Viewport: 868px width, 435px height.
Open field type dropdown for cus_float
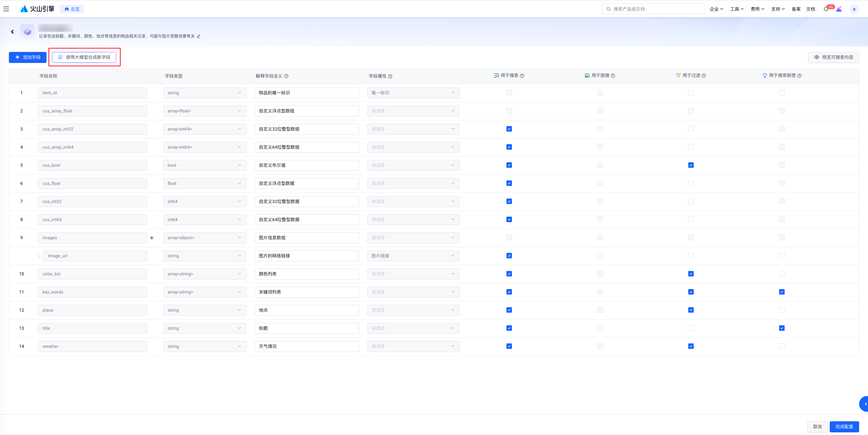(204, 183)
